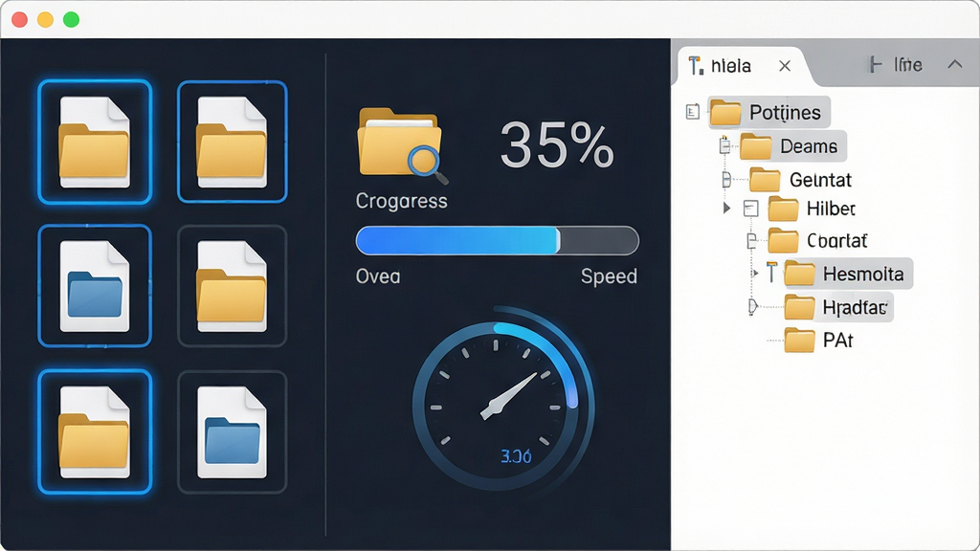Click the folder icon beside Deams
980x551 pixels.
[756, 146]
